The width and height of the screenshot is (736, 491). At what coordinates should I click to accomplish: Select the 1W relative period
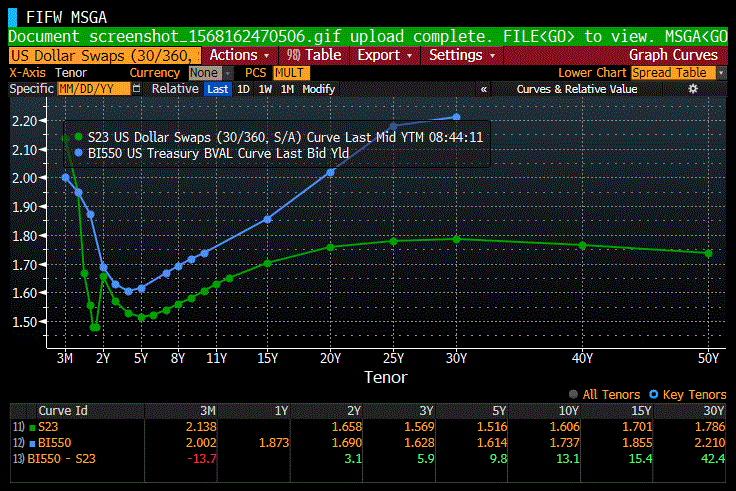[x=265, y=89]
